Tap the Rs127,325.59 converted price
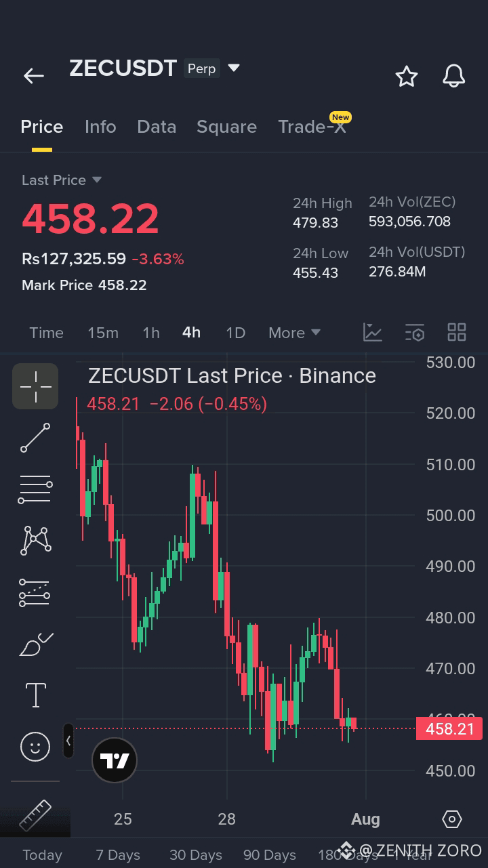Viewport: 488px width, 868px height. [x=74, y=259]
